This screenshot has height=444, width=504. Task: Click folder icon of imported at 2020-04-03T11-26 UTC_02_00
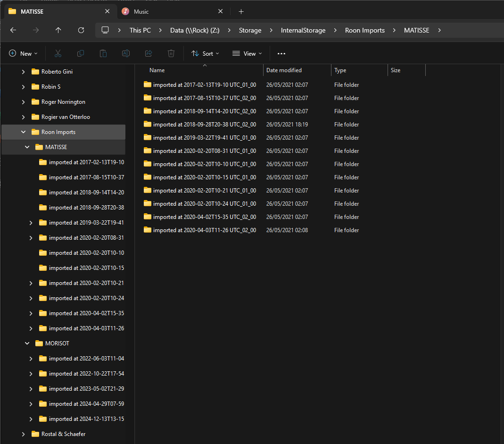click(148, 230)
